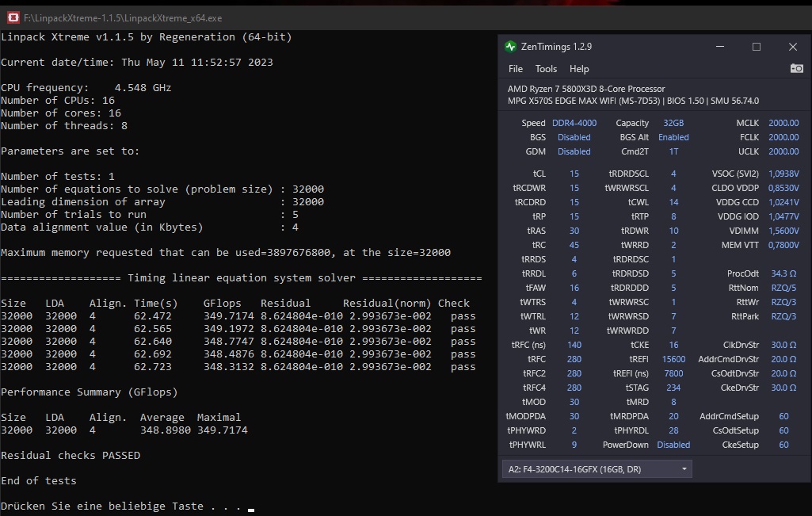Click the ClkDrvStr 30.0 Ω value

tap(783, 345)
